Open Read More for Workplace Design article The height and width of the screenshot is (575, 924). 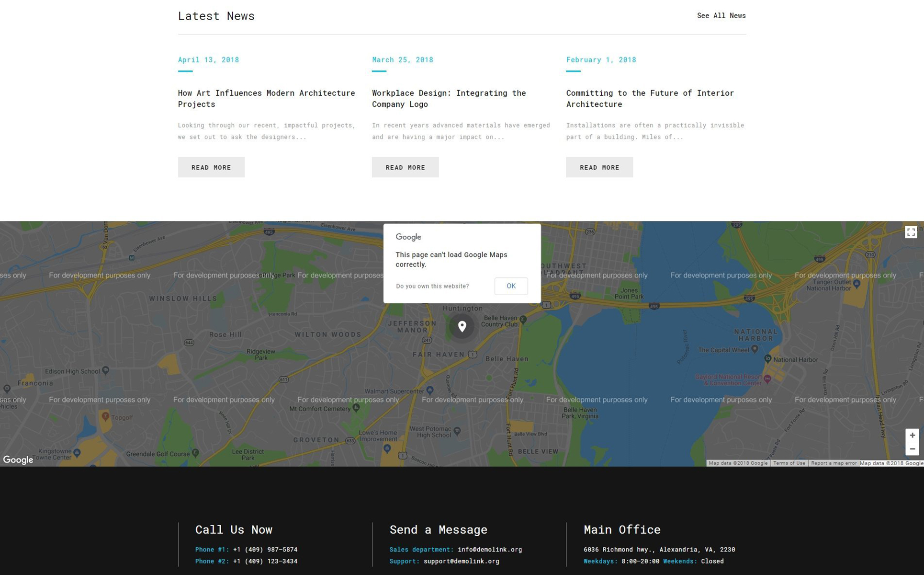[405, 167]
